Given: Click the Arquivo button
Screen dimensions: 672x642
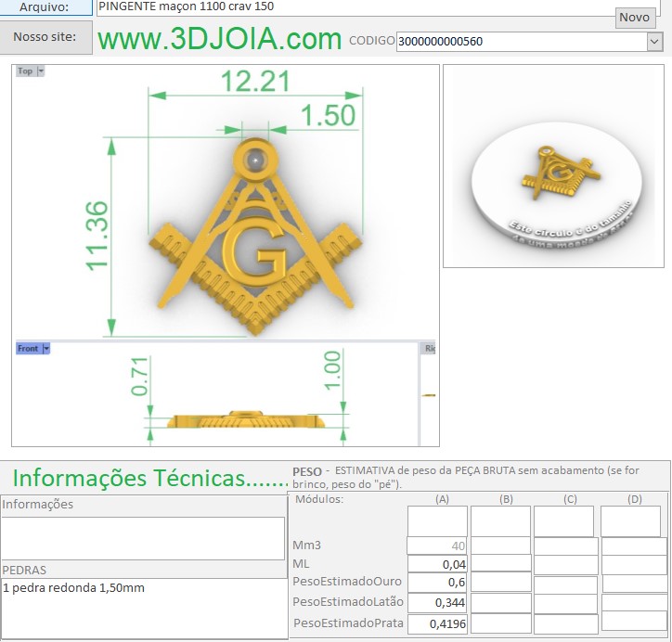Looking at the screenshot, I should (45, 6).
